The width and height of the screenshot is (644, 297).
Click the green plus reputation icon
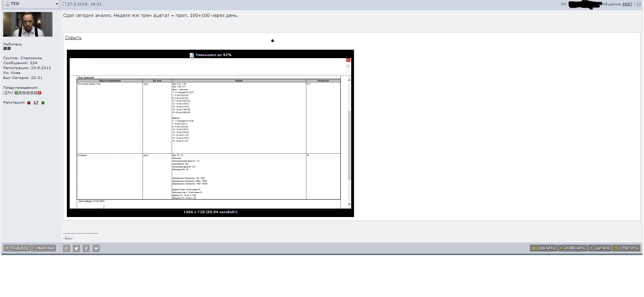coord(43,103)
